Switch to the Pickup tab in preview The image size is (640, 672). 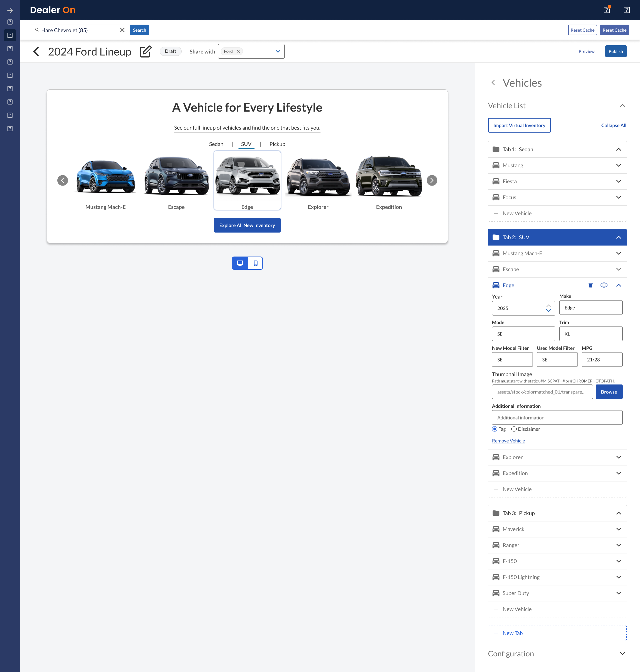coord(277,144)
